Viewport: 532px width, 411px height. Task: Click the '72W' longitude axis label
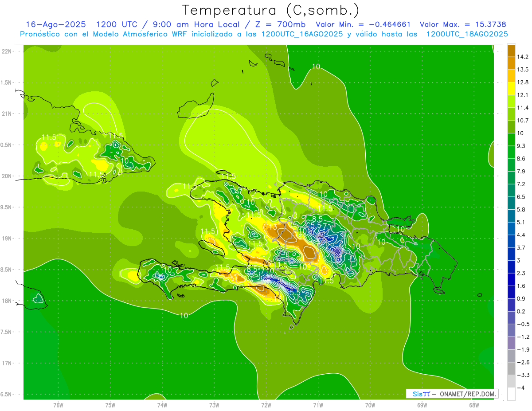(x=266, y=405)
